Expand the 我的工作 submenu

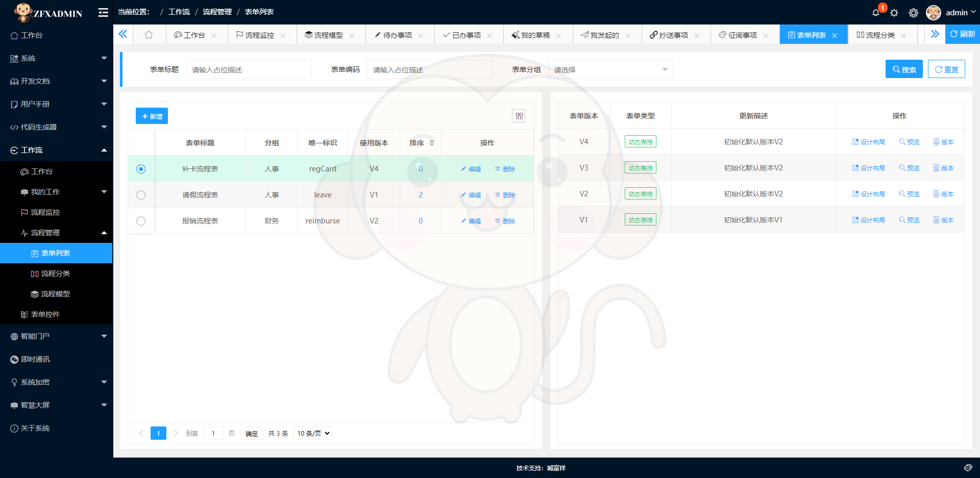56,192
